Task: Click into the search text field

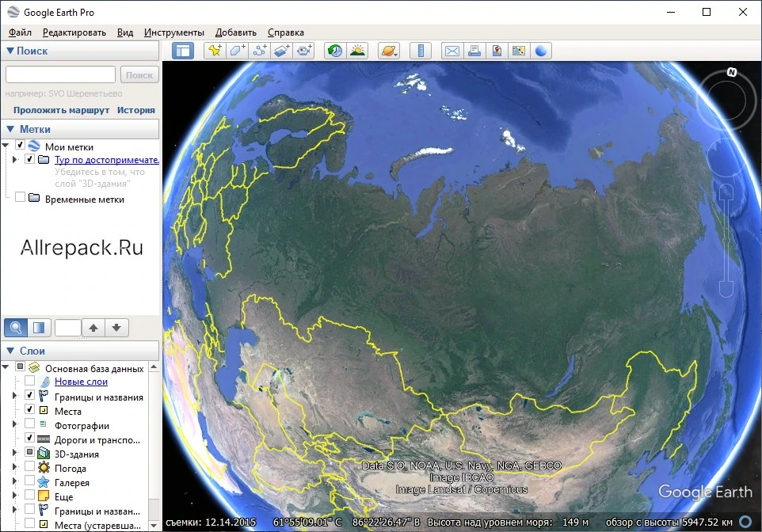Action: pyautogui.click(x=60, y=75)
